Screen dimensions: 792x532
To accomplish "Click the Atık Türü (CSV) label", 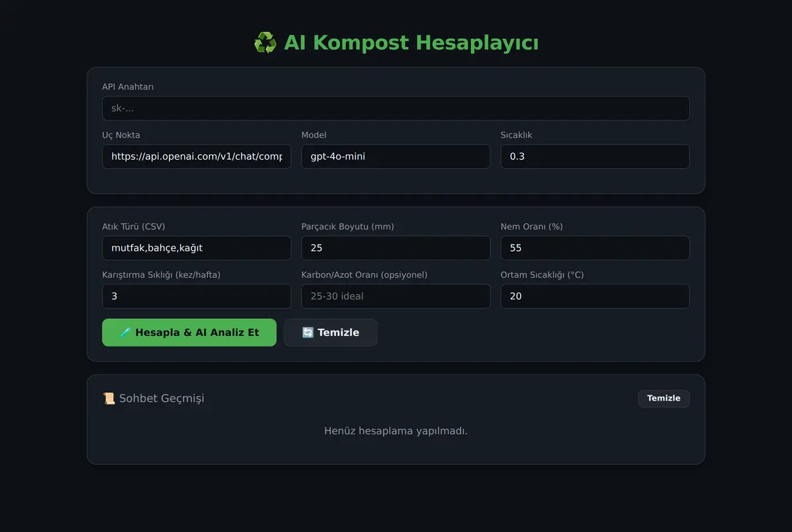I will 134,226.
